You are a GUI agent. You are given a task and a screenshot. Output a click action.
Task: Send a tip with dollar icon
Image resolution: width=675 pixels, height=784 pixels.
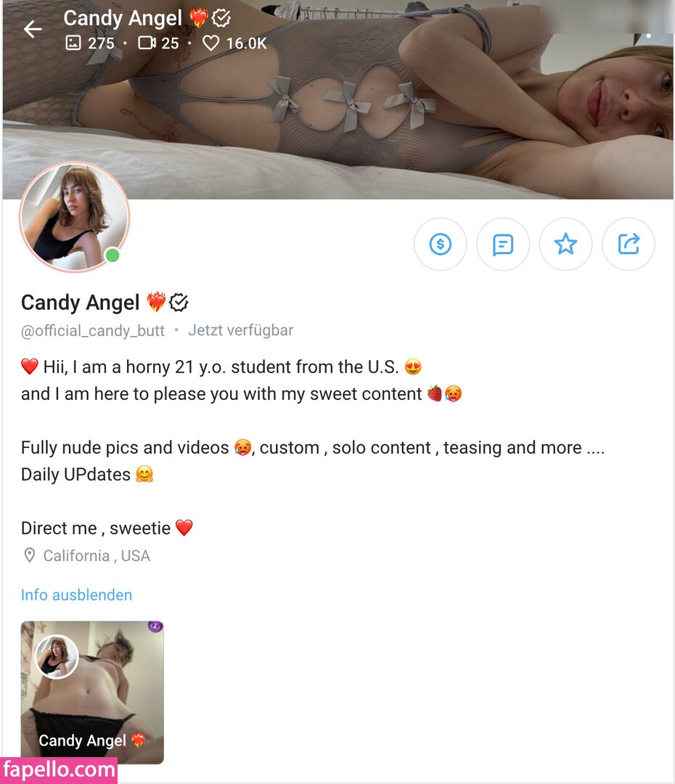[x=440, y=244]
